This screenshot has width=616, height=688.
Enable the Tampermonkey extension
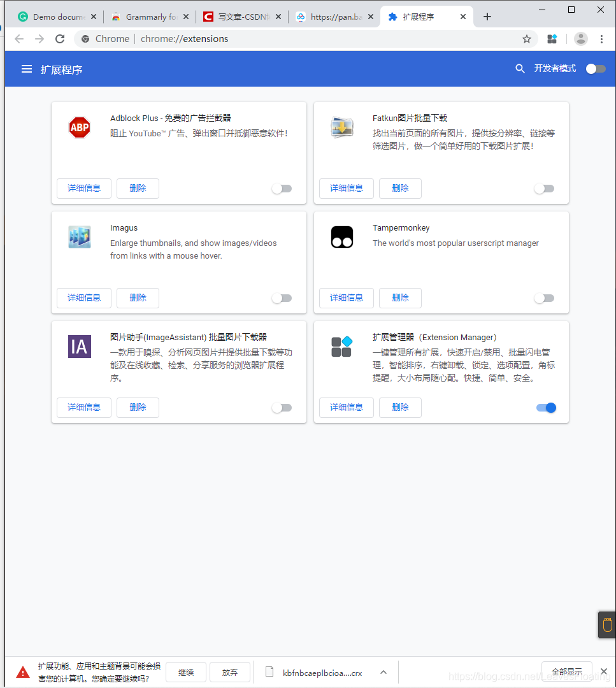click(x=544, y=298)
